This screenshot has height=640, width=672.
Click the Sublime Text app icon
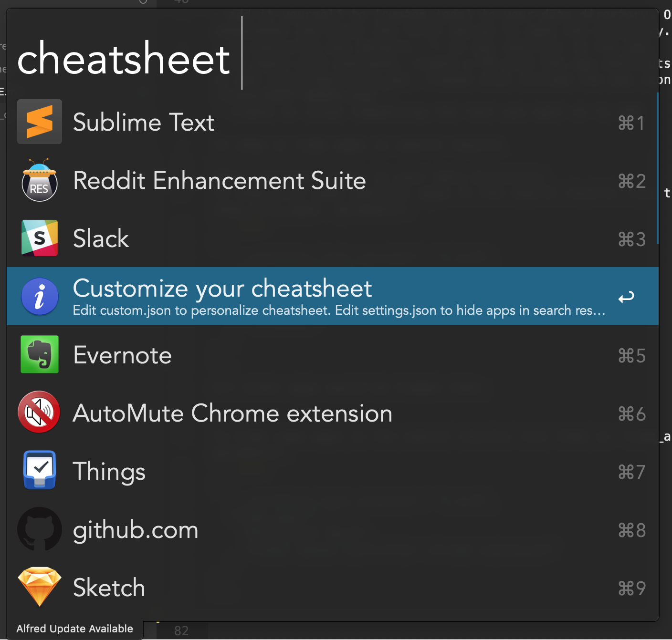coord(40,122)
